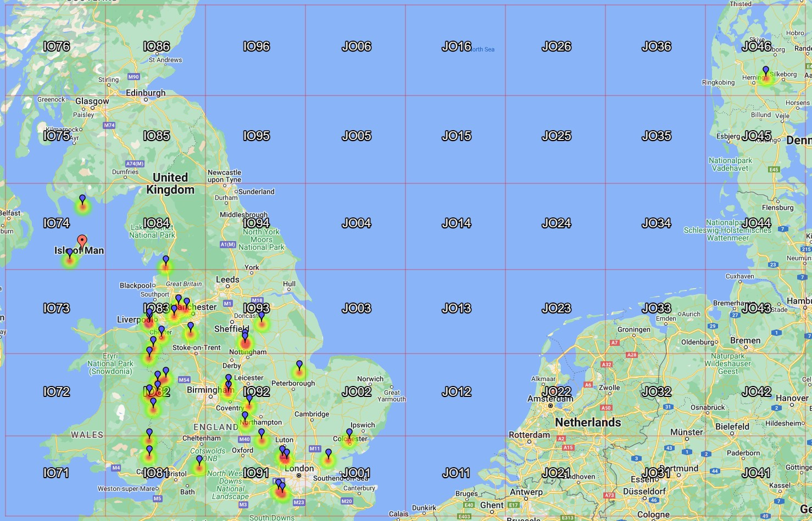Viewport: 812px width, 521px height.
Task: Click the IO73 grid square label
Action: tap(57, 308)
